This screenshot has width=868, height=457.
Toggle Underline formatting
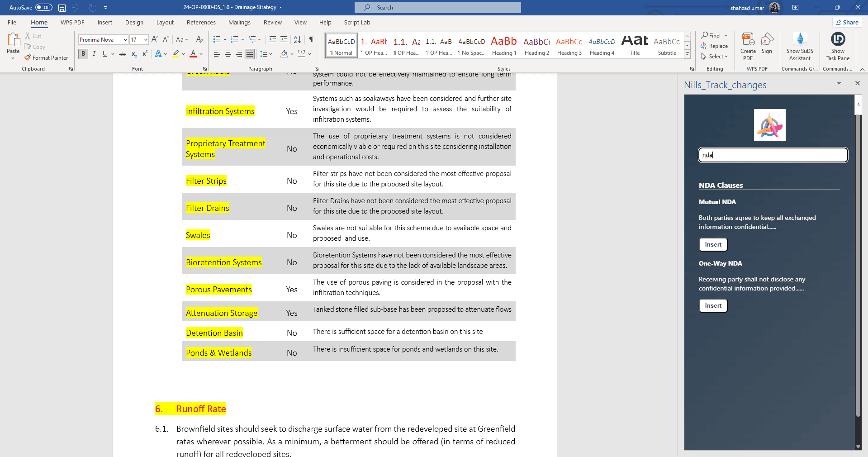pyautogui.click(x=104, y=54)
